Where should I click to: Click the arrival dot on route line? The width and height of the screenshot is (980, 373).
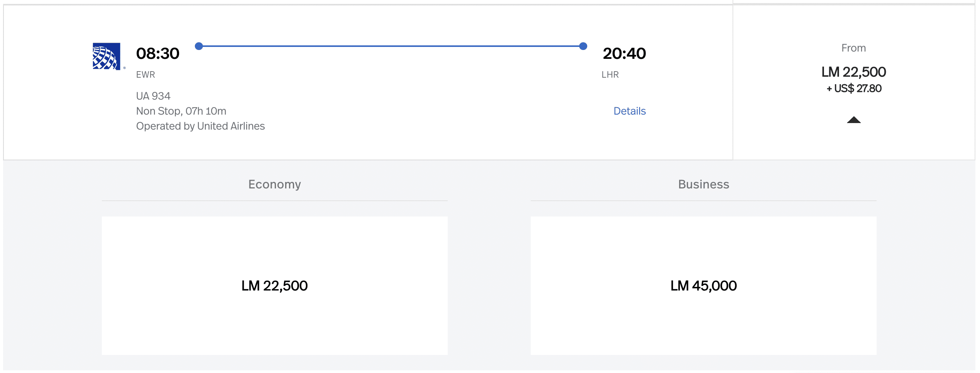583,46
